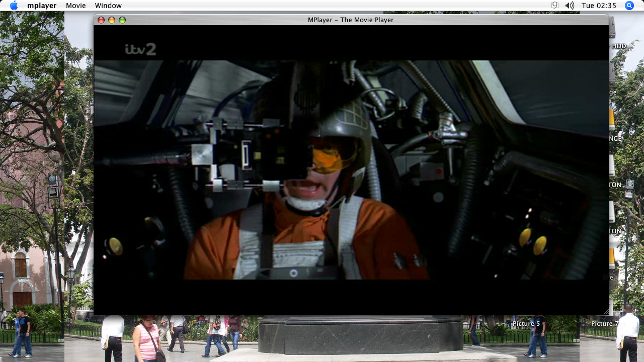Open the Window menu
Viewport: 644px width, 362px height.
(x=108, y=6)
